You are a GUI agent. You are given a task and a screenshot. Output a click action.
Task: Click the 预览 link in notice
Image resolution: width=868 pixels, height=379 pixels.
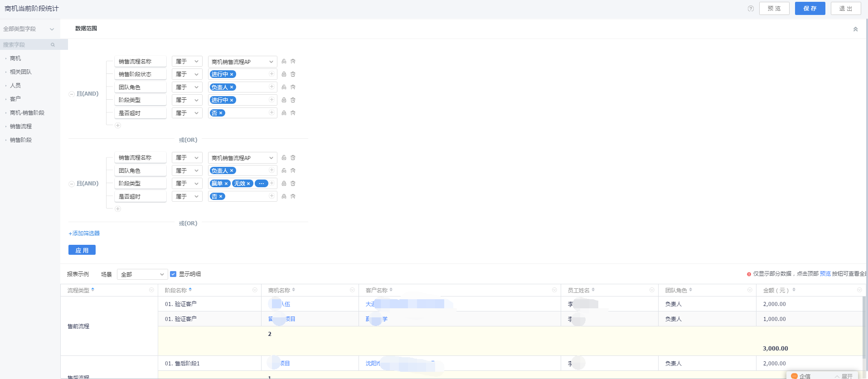(825, 274)
